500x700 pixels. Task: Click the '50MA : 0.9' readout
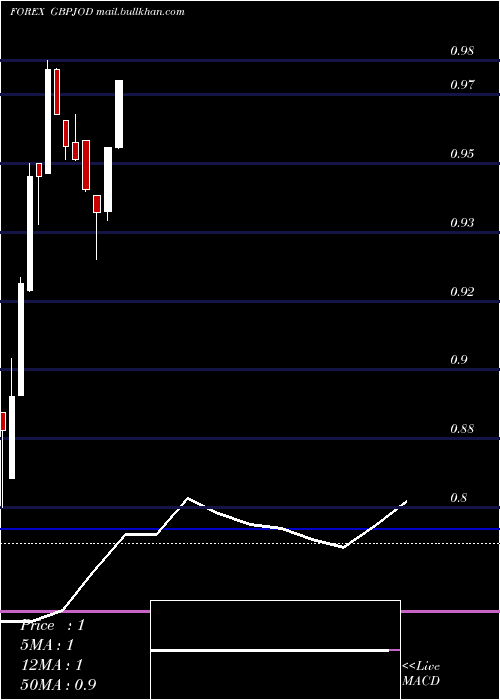point(58,685)
